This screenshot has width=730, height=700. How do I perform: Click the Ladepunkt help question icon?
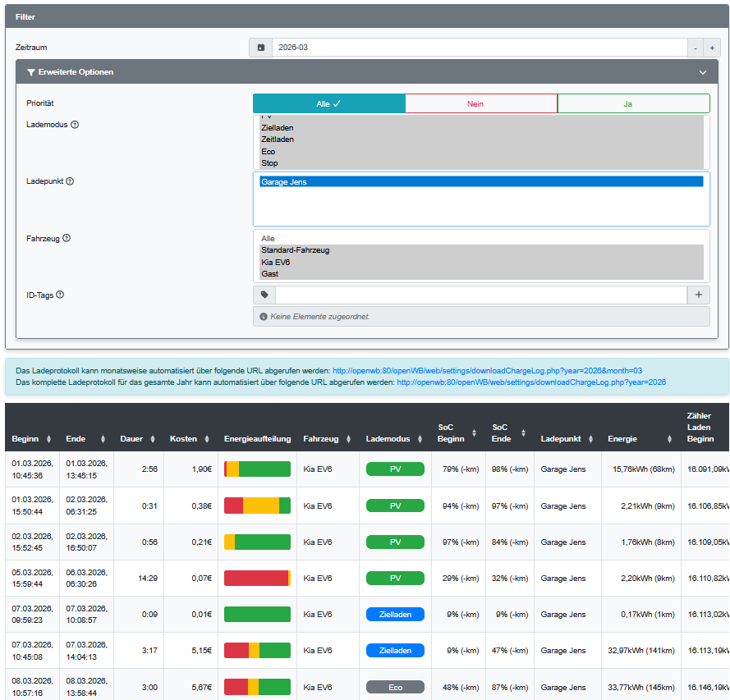[70, 181]
